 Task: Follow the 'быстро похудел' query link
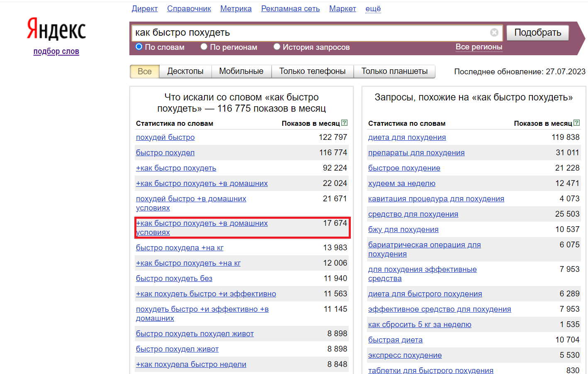[x=165, y=153]
